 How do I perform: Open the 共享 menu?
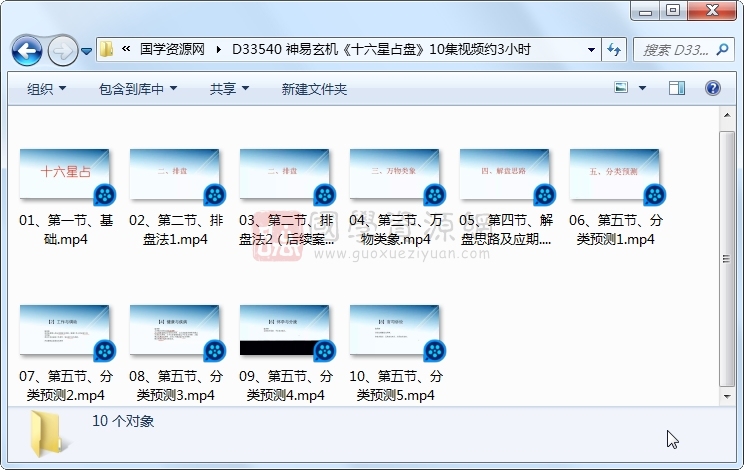pyautogui.click(x=229, y=89)
